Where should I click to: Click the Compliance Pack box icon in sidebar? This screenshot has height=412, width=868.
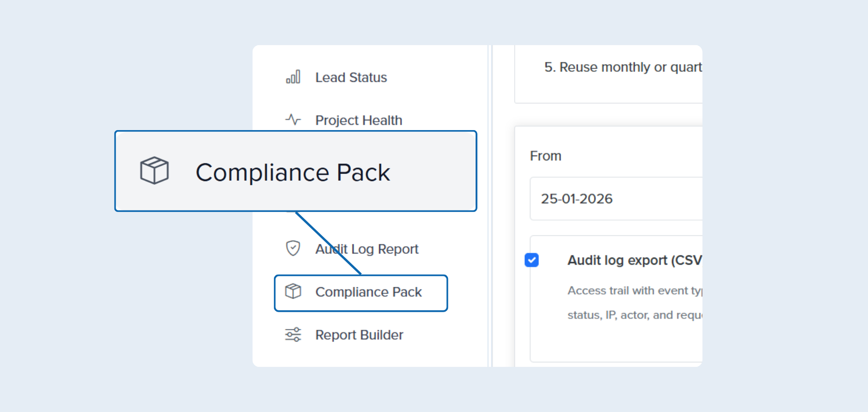point(294,292)
